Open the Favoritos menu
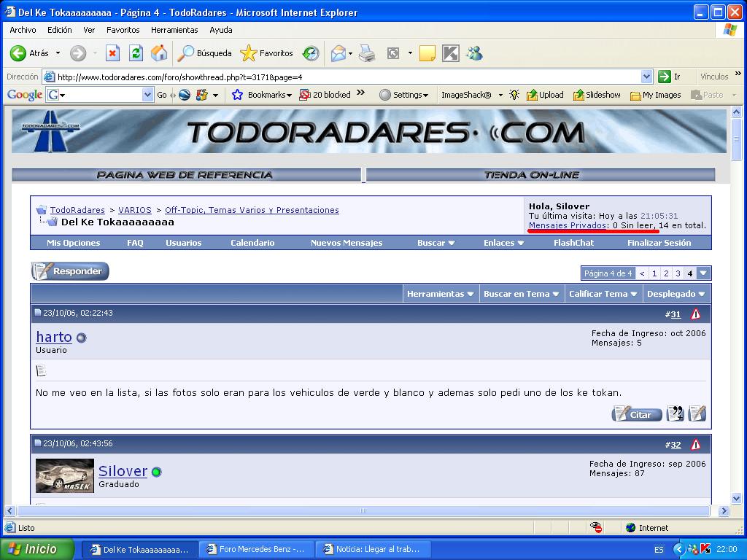Screen dimensions: 747x560 [x=123, y=30]
